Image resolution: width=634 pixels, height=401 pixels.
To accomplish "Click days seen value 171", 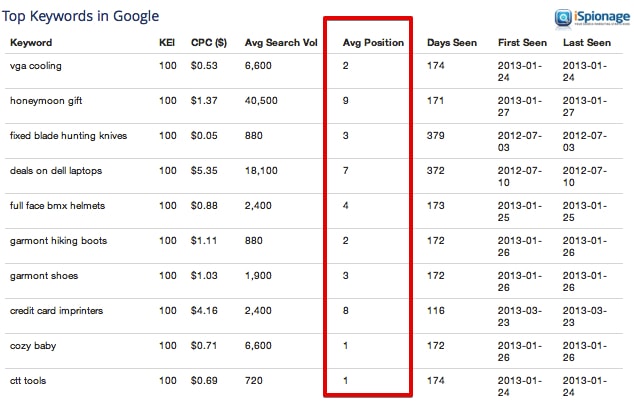I will click(435, 101).
